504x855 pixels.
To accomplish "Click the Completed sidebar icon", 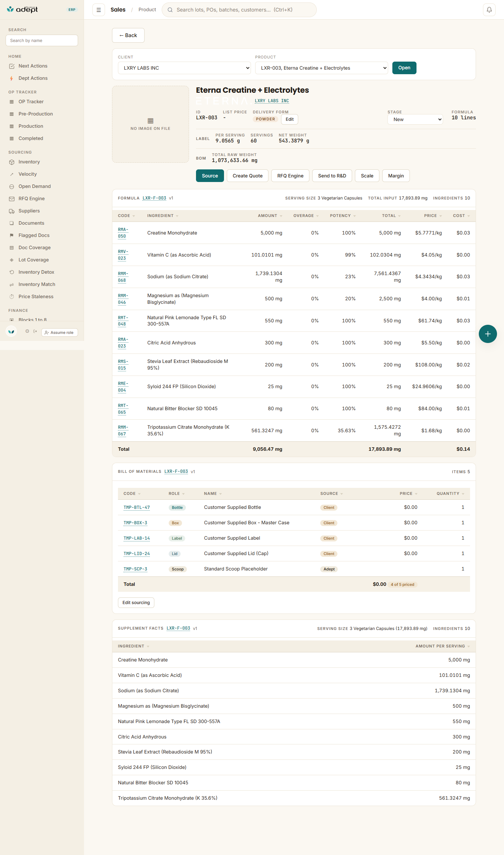I will 12,139.
